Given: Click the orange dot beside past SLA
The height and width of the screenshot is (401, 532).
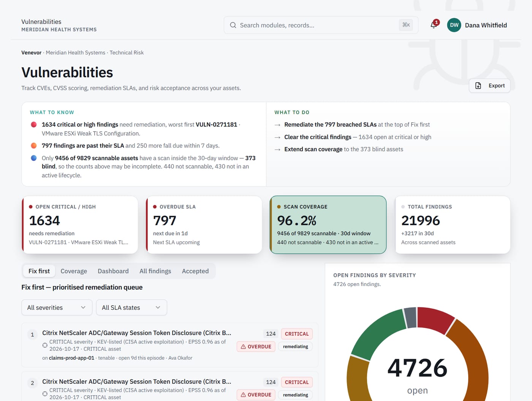Looking at the screenshot, I should pos(34,146).
